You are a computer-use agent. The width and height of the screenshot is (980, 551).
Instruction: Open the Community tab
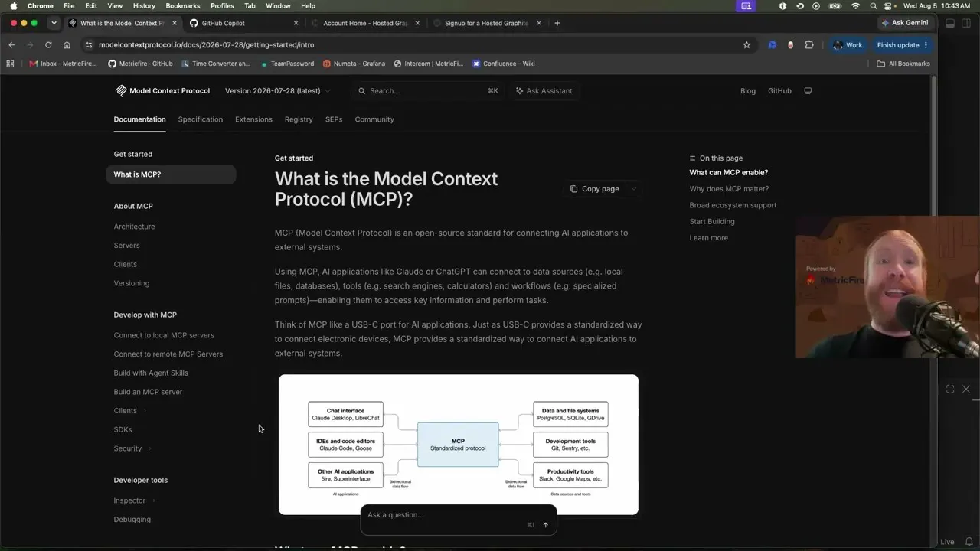pos(374,119)
